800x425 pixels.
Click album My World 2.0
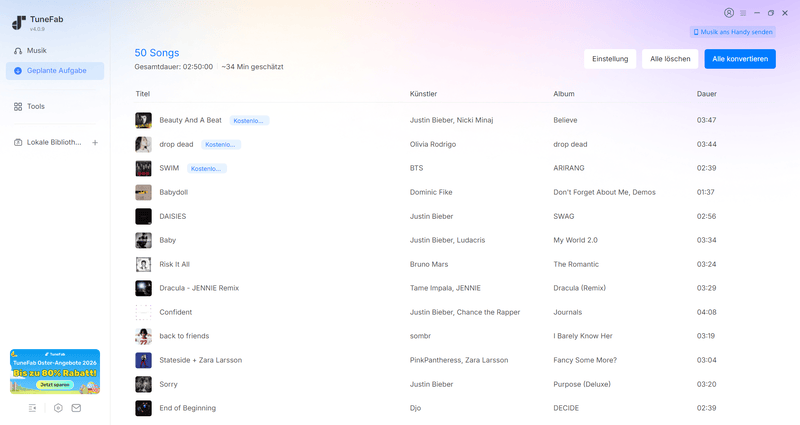(x=576, y=240)
